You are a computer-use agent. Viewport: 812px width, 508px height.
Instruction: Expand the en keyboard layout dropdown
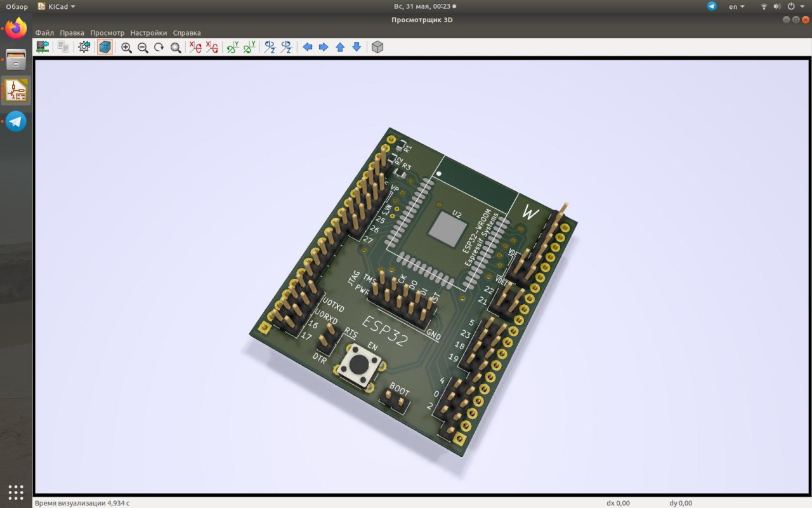click(737, 6)
